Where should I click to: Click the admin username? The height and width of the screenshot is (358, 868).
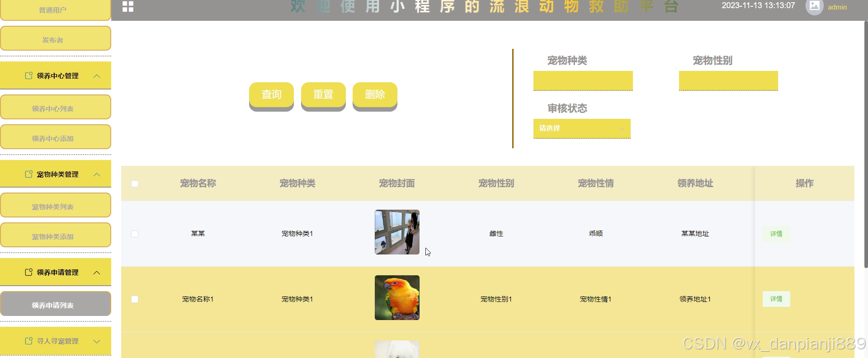837,7
